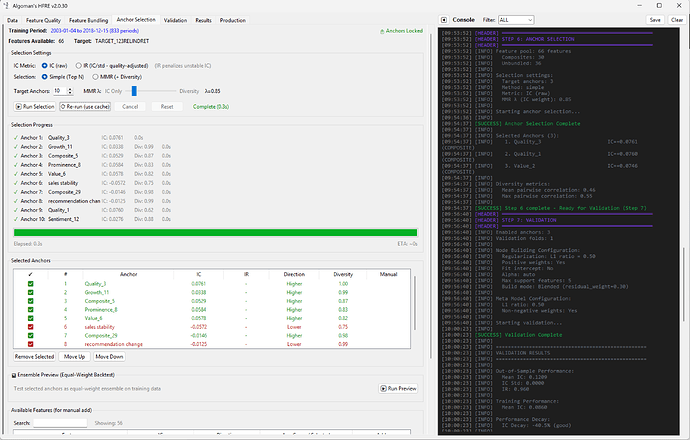Click the Selected Anchors table scrollbar

414,304
